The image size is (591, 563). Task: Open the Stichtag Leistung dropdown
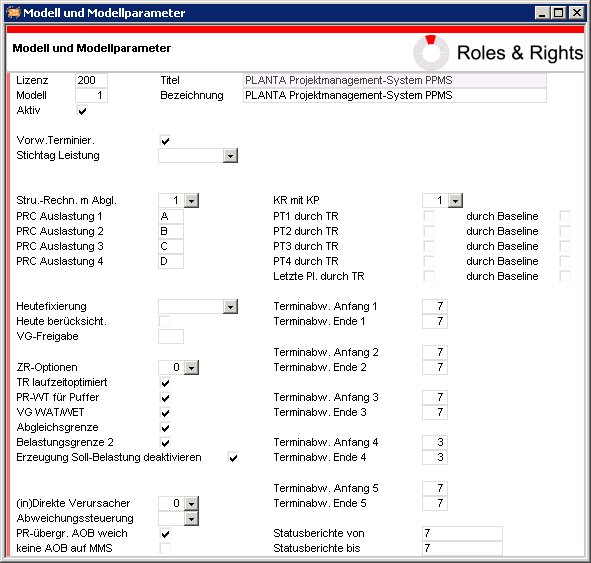pos(230,156)
